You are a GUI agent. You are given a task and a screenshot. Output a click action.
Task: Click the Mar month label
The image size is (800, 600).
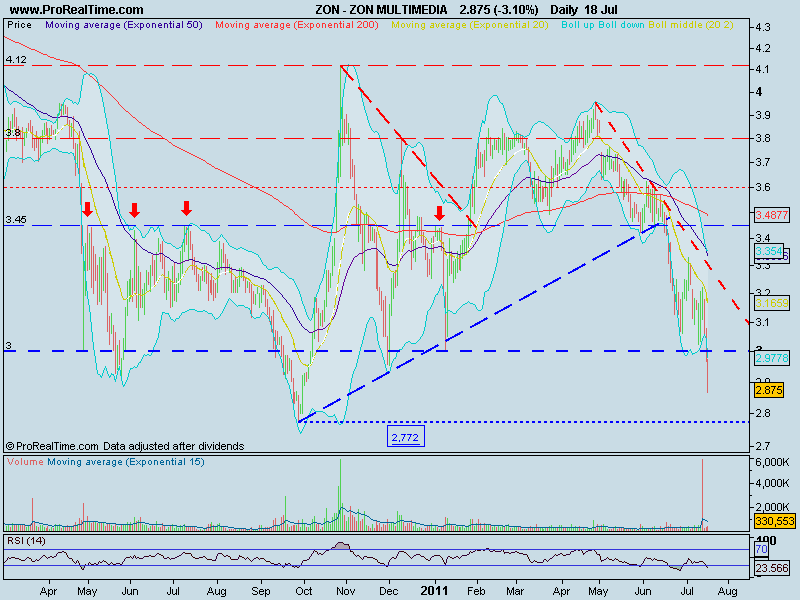click(515, 591)
